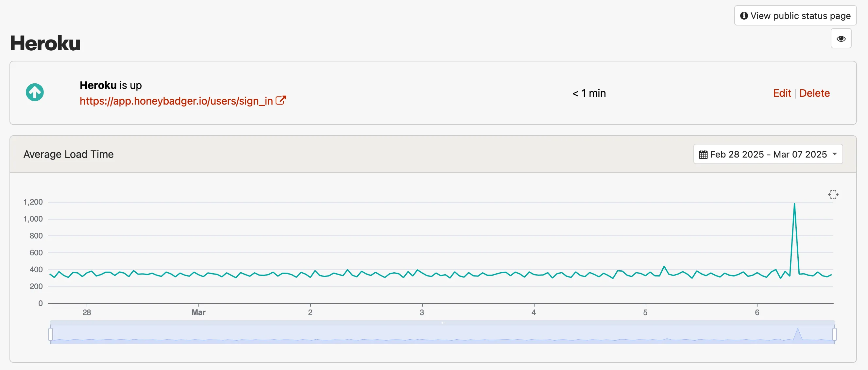Expand the chart using the fullscreen icon
868x370 pixels.
tap(833, 194)
